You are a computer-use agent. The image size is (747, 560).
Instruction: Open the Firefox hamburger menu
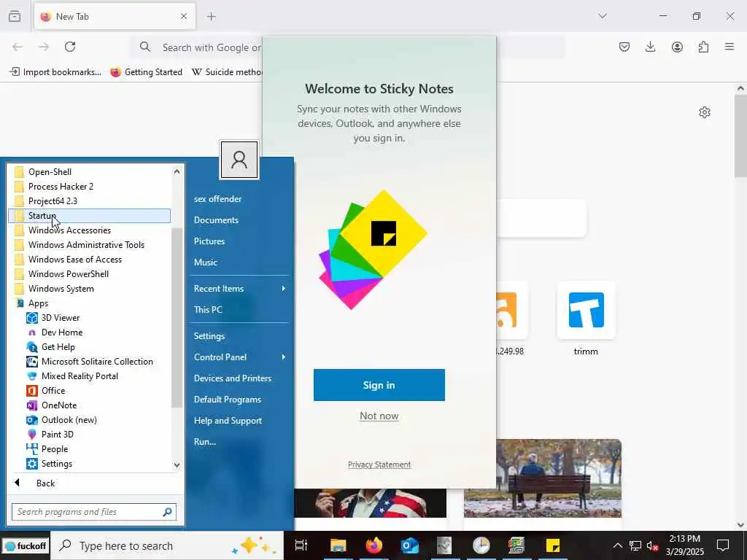coord(729,47)
